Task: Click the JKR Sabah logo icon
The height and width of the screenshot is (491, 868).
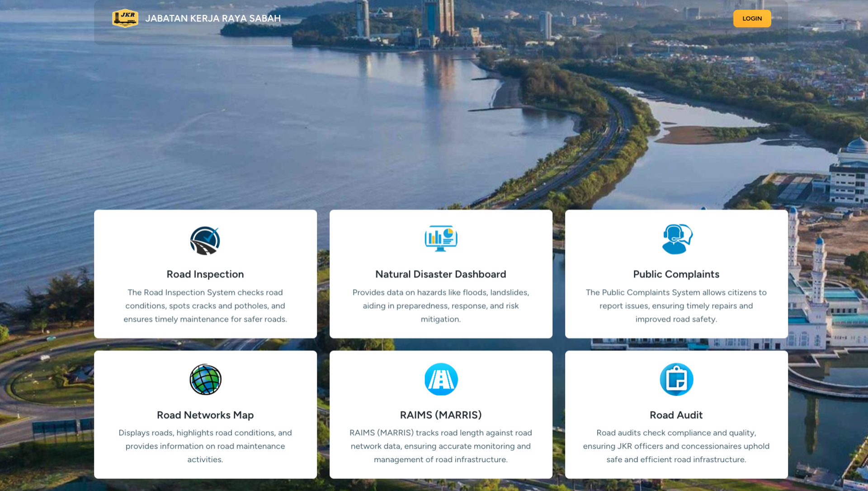Action: 125,19
